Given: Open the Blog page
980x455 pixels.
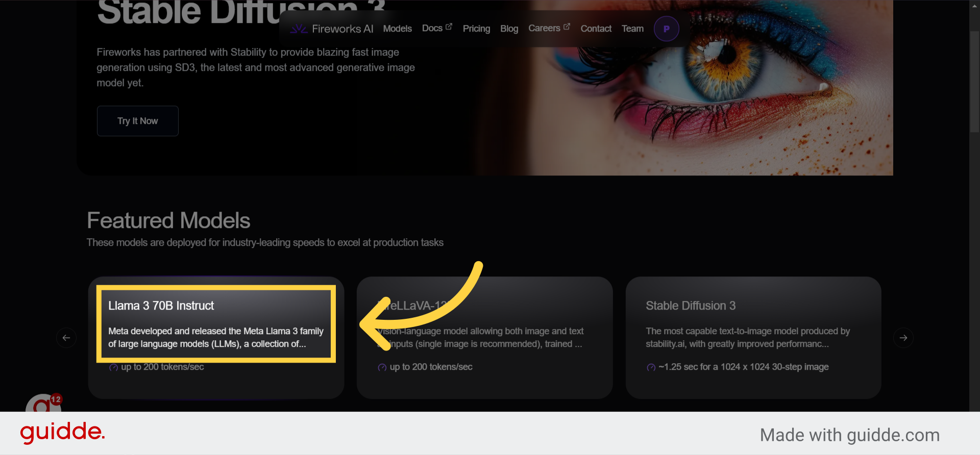Looking at the screenshot, I should [x=509, y=29].
